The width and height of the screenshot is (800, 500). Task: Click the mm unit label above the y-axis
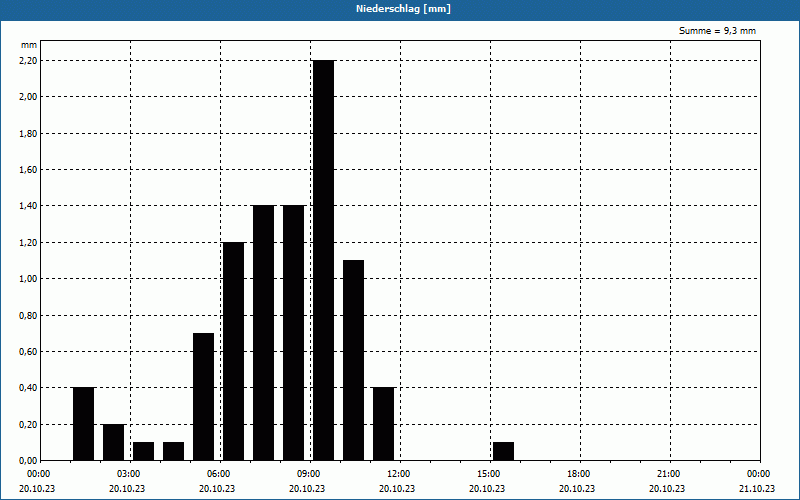29,45
